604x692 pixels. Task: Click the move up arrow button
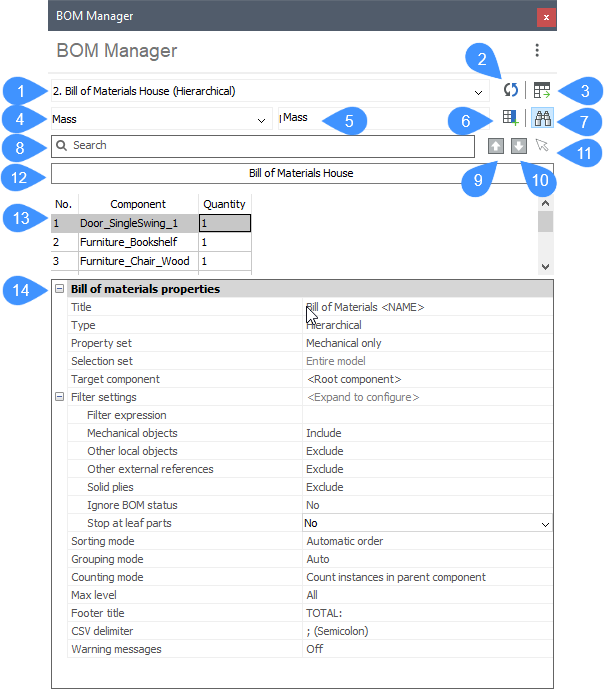(x=496, y=146)
